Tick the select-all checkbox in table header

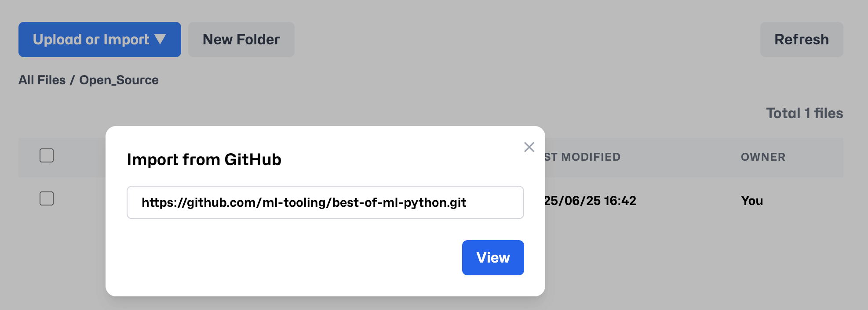[47, 155]
